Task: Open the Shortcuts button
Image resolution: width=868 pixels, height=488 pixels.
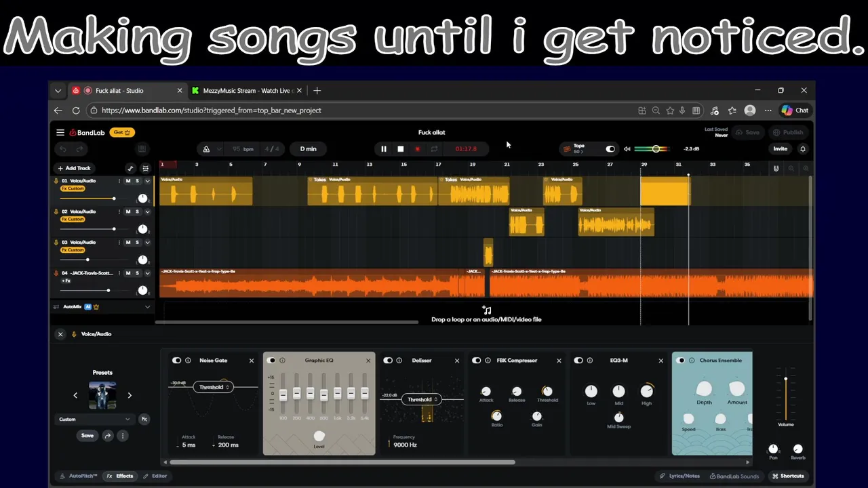Action: point(788,476)
